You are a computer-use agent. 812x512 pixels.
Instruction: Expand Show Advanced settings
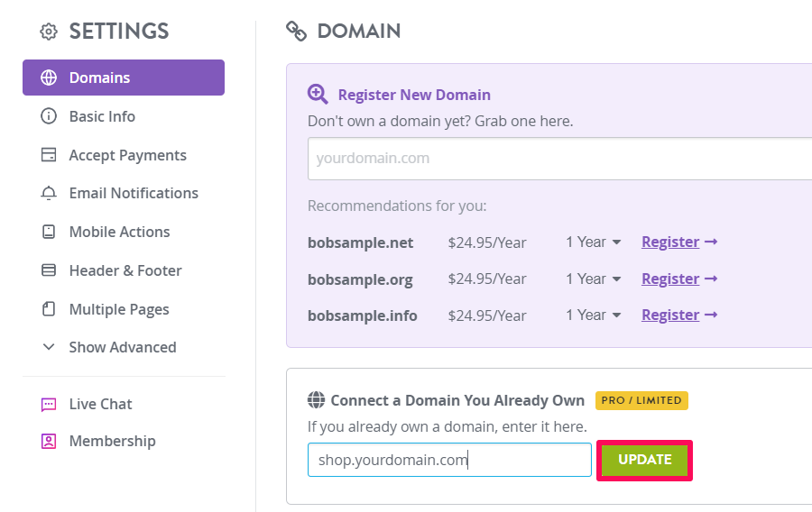(109, 347)
